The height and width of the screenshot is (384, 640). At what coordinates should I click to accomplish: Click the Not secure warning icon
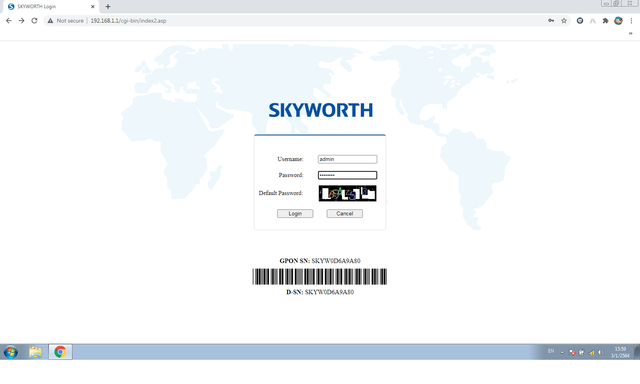click(50, 20)
